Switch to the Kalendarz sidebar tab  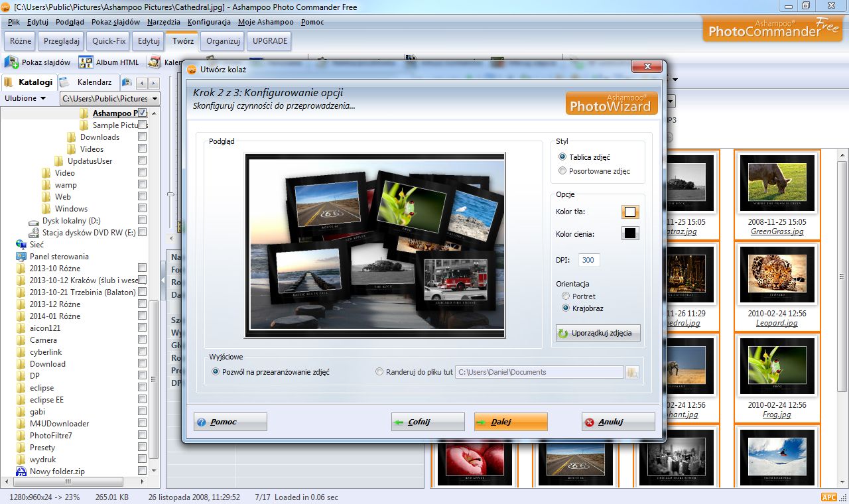[90, 82]
